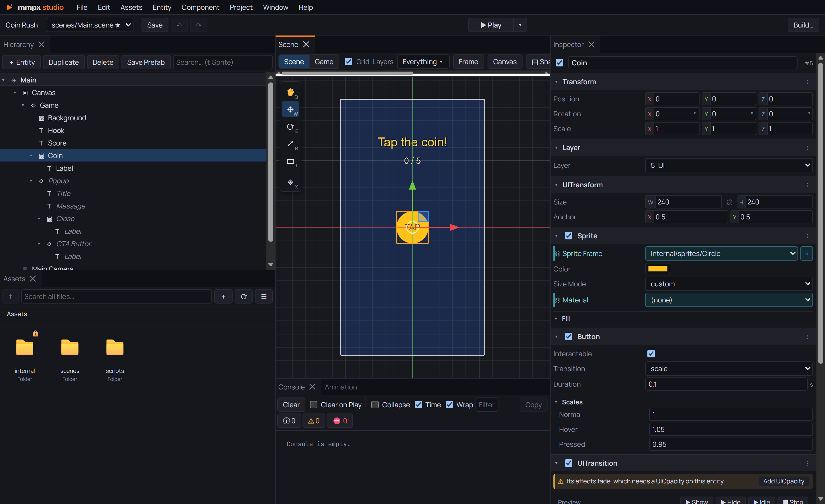Open the scenes/Main.scene dropdown
This screenshot has height=504, width=825.
(x=90, y=25)
